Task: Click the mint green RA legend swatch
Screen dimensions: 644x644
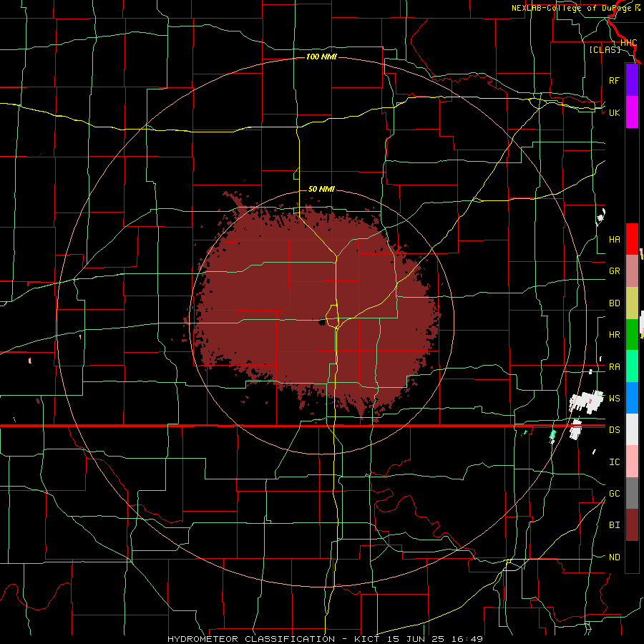Action: click(x=632, y=366)
